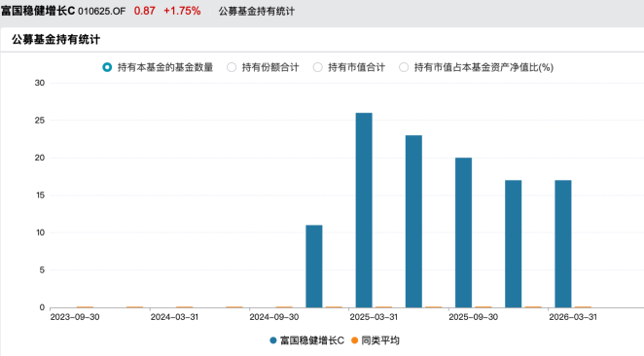The height and width of the screenshot is (356, 644).
Task: Click x-axis label 2026-03-31
Action: (573, 317)
